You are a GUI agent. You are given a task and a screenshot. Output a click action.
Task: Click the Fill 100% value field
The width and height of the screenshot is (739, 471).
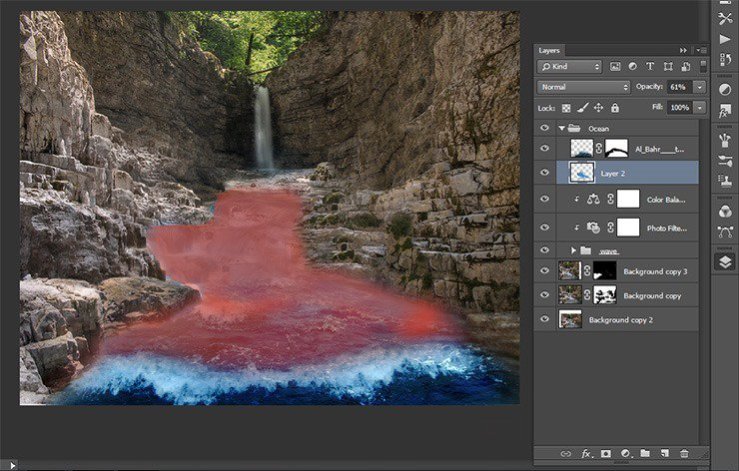[x=680, y=107]
